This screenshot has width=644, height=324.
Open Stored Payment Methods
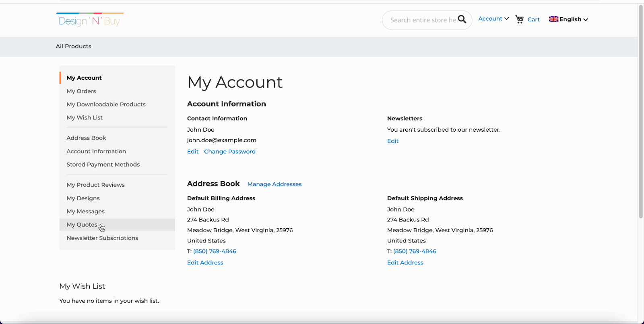103,165
